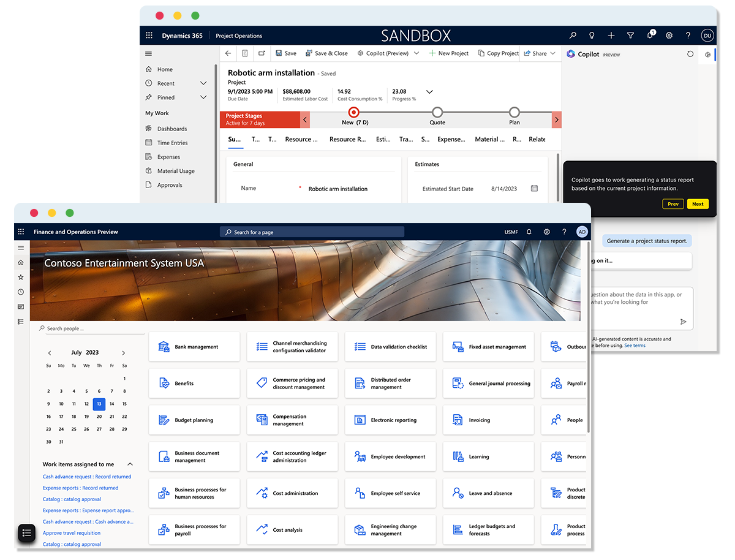Expand the Pinned section chevron

click(203, 97)
